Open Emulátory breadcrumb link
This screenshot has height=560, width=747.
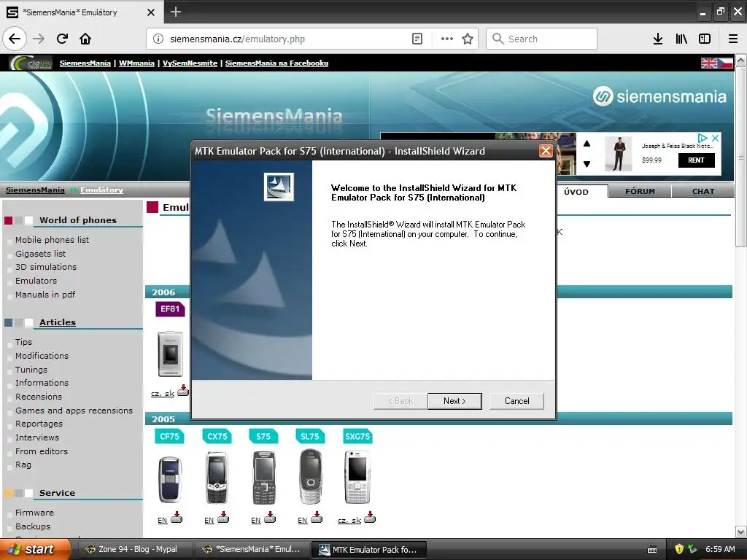point(101,190)
